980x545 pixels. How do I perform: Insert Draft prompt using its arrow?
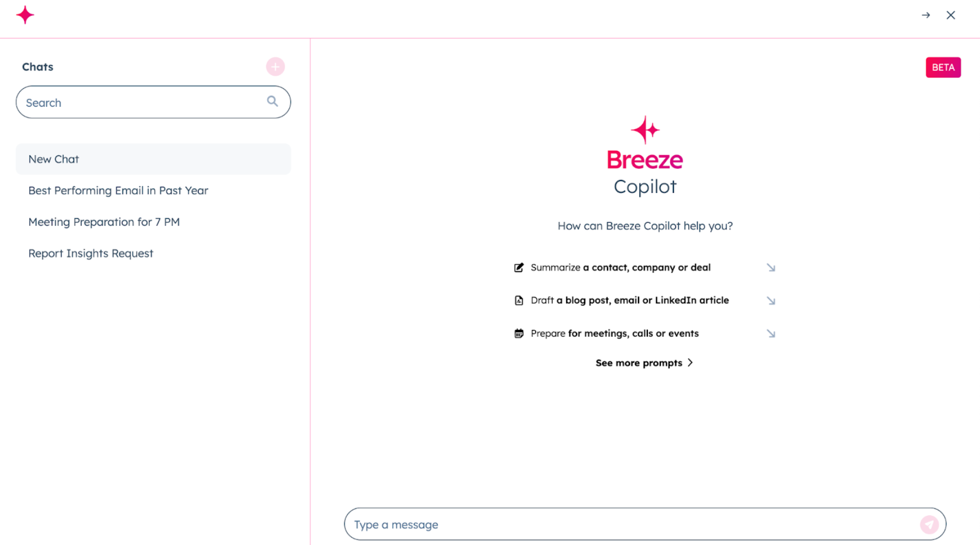tap(771, 301)
